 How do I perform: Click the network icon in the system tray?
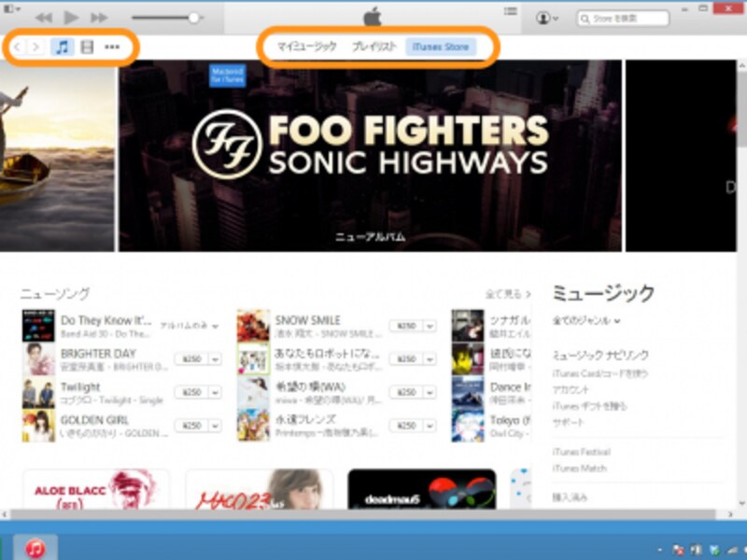tap(732, 550)
